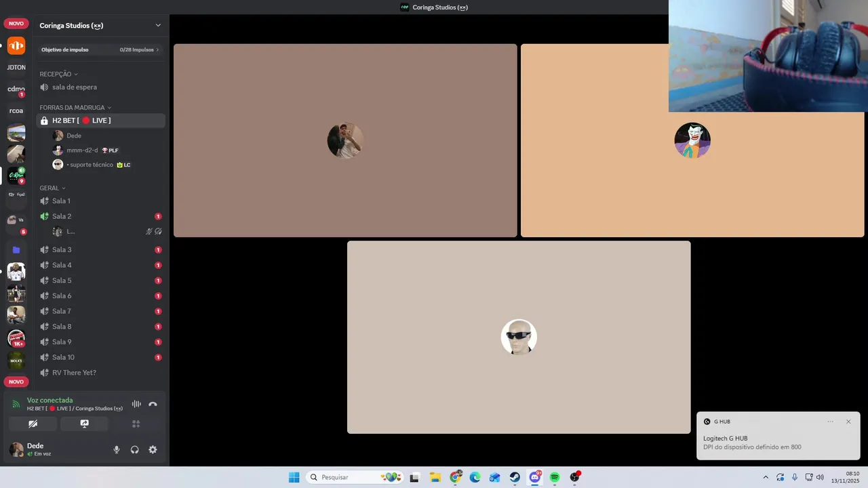Click the Voz conectada status text
868x488 pixels.
(50, 400)
